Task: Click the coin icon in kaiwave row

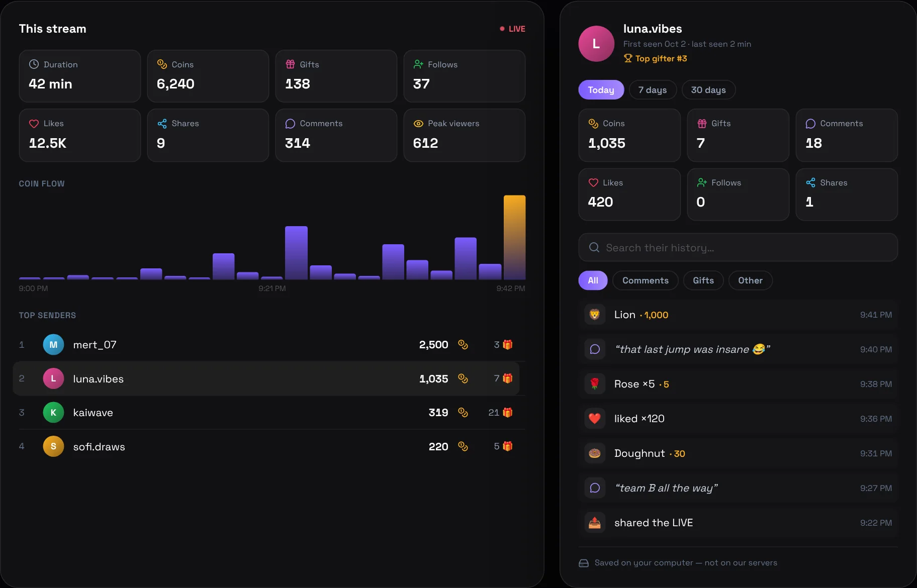Action: click(x=463, y=413)
